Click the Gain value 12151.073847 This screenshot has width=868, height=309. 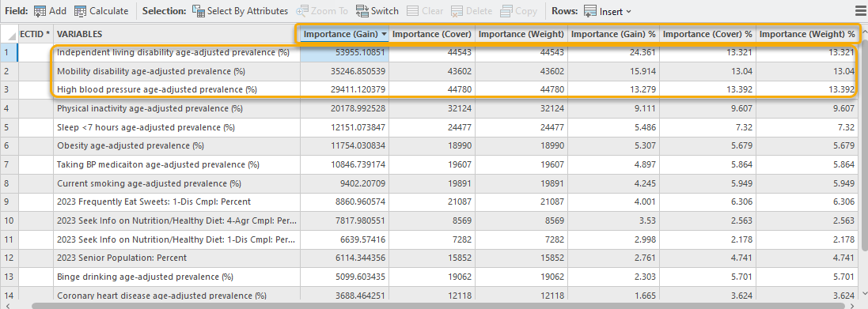344,128
